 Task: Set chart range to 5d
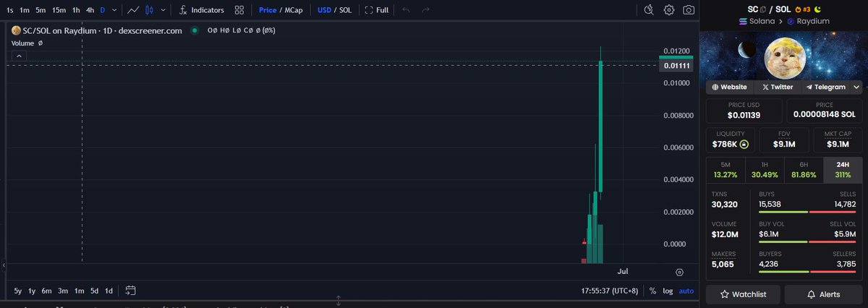point(94,291)
